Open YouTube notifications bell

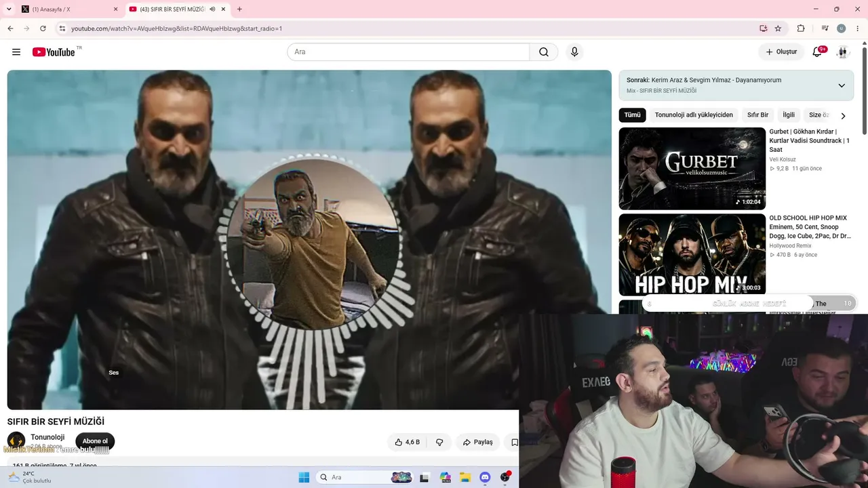pyautogui.click(x=817, y=52)
